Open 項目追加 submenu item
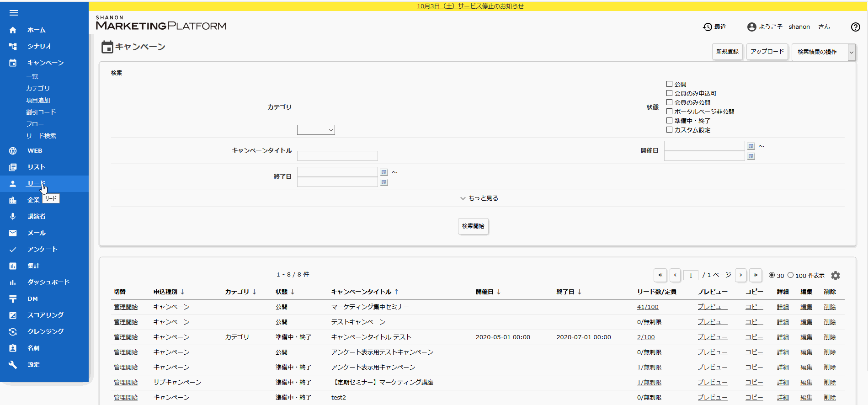868x405 pixels. coord(38,101)
